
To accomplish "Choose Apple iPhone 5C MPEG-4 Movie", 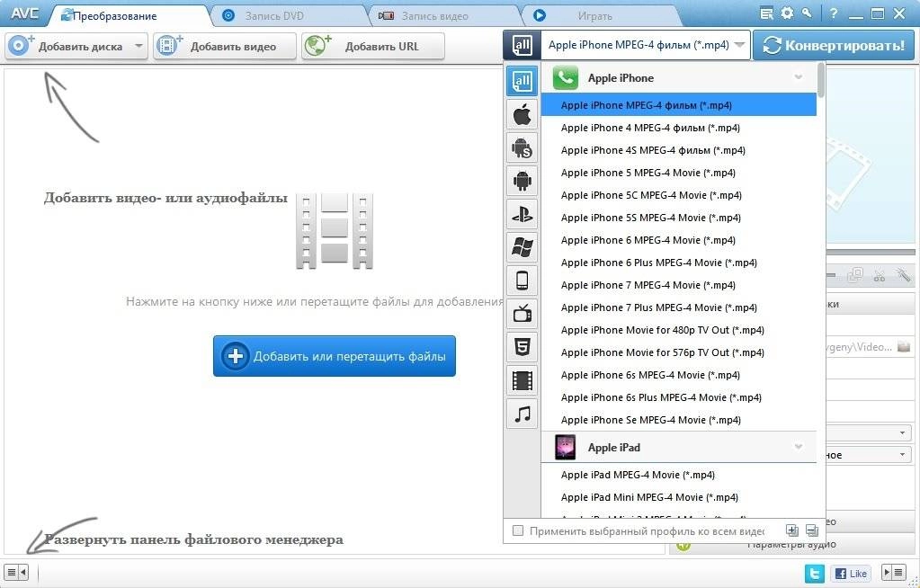I will (x=678, y=195).
